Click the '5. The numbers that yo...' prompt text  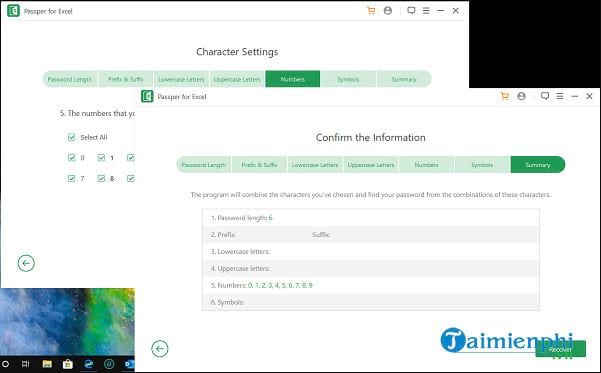97,113
